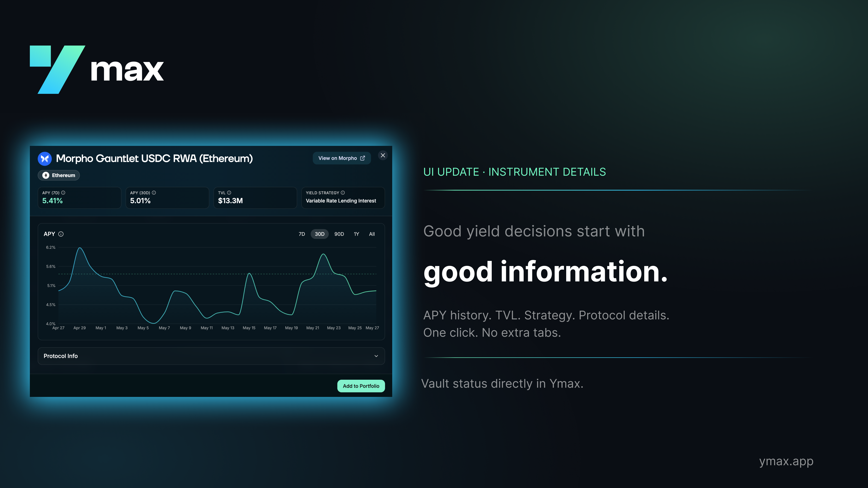Switch chart range to 90D
This screenshot has width=868, height=488.
339,234
